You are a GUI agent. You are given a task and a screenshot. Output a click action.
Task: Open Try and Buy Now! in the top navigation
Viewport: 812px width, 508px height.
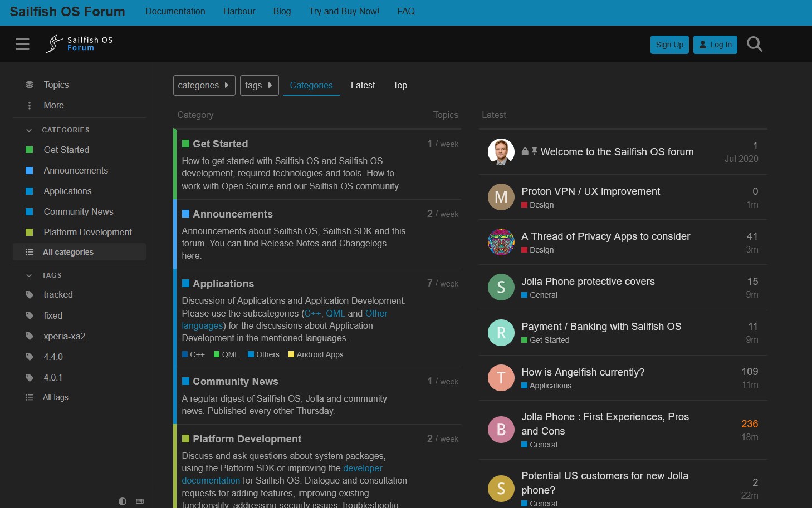pyautogui.click(x=344, y=11)
